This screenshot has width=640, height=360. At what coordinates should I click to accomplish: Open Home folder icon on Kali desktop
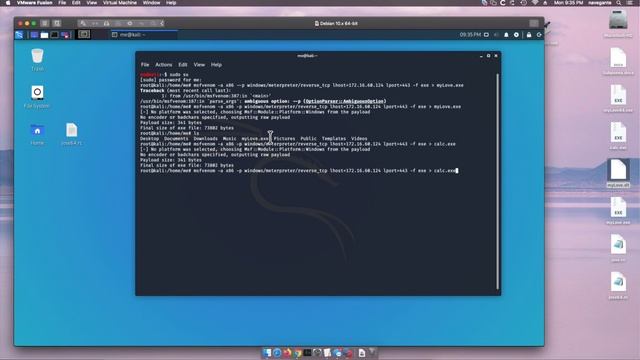(x=37, y=134)
